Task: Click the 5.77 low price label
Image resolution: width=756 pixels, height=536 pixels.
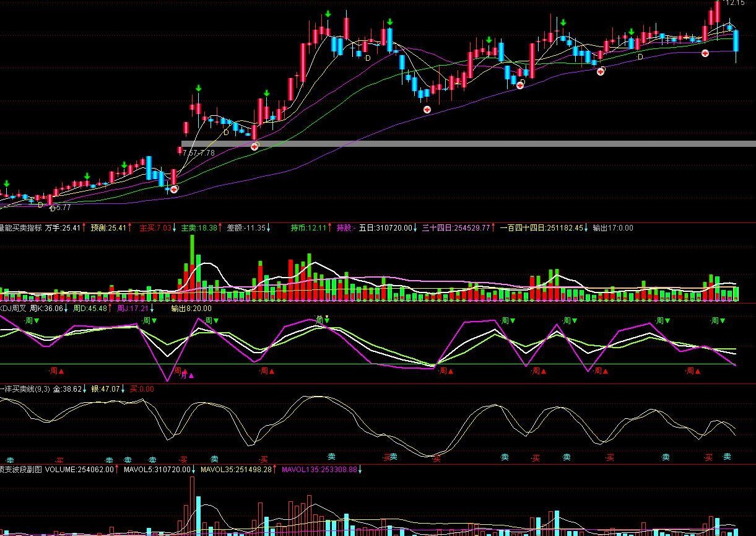Action: tap(64, 208)
